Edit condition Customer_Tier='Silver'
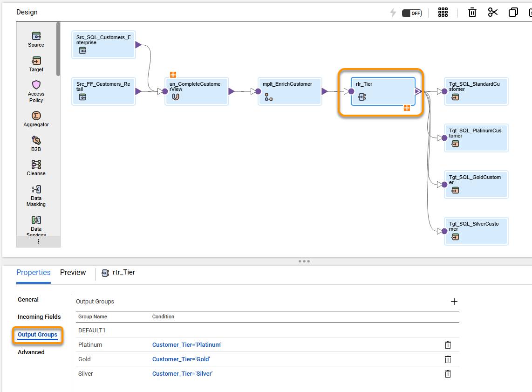532x392 pixels. coord(182,374)
